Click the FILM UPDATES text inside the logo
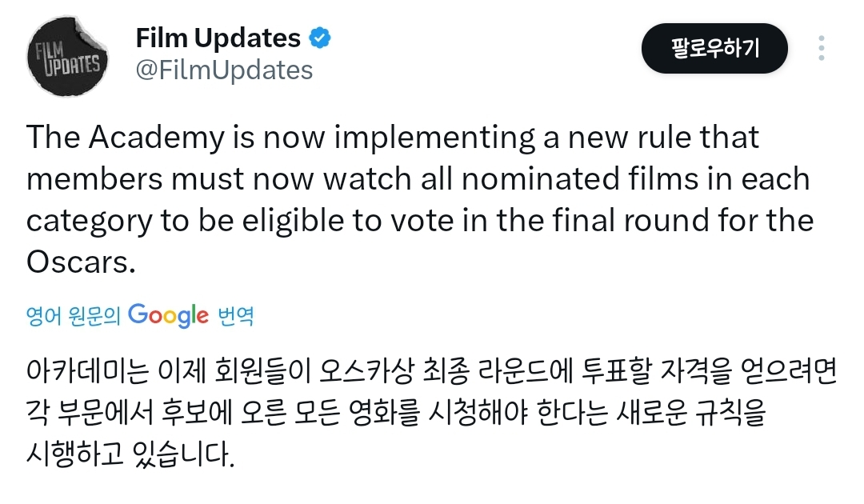This screenshot has height=504, width=864. (x=67, y=58)
